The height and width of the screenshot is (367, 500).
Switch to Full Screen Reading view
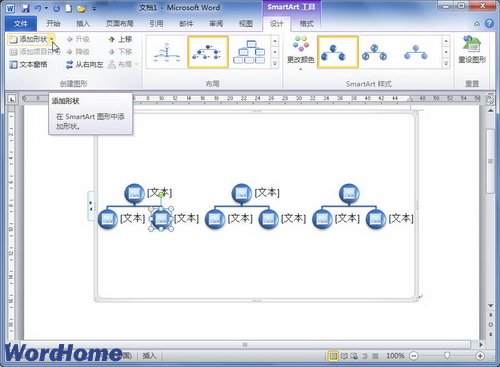pyautogui.click(x=344, y=356)
